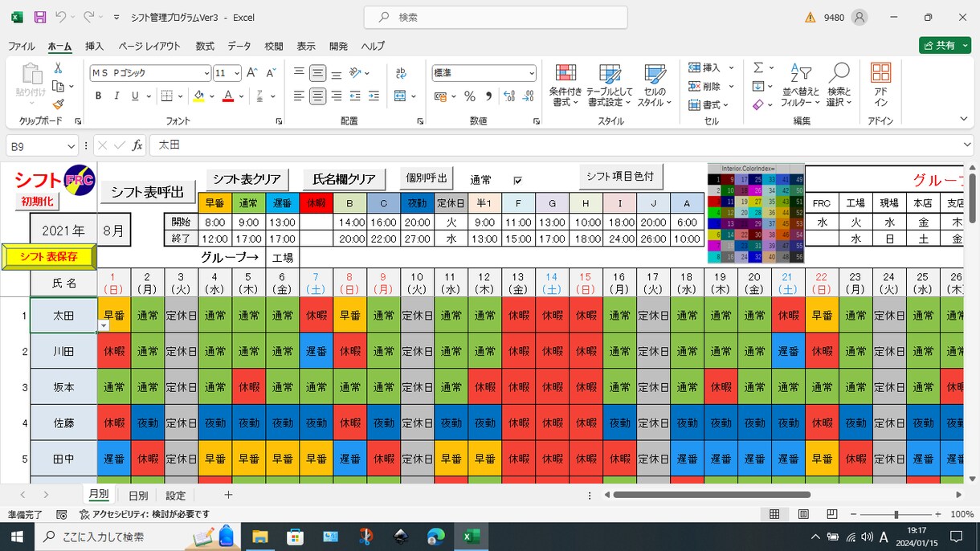The width and height of the screenshot is (980, 551).
Task: Toggle italic formatting
Action: pos(116,96)
